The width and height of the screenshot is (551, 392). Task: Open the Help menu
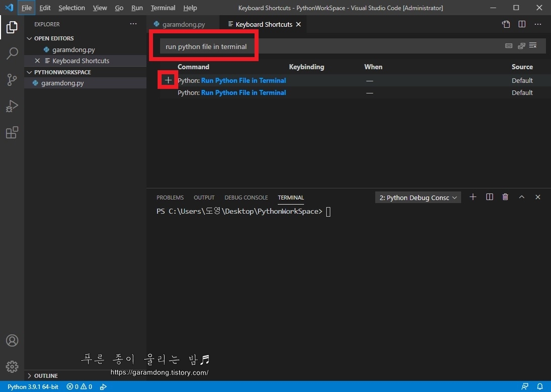click(190, 8)
